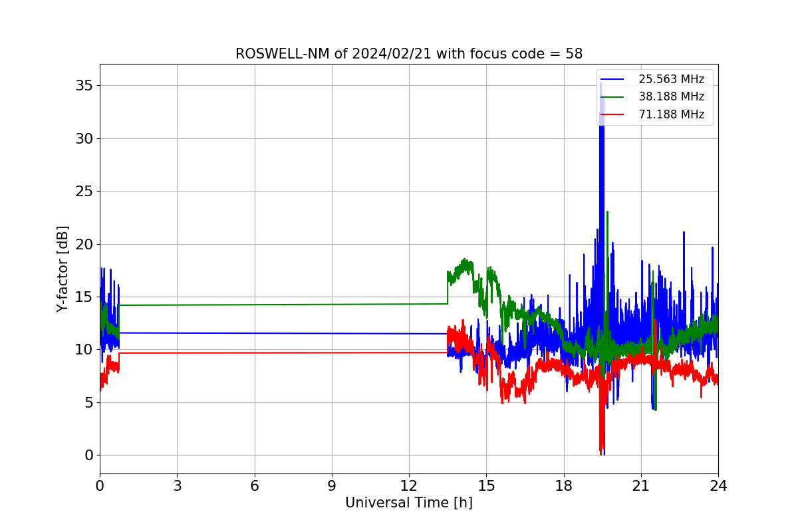Click the green line sample in legend
This screenshot has width=798, height=532.
pyautogui.click(x=612, y=97)
